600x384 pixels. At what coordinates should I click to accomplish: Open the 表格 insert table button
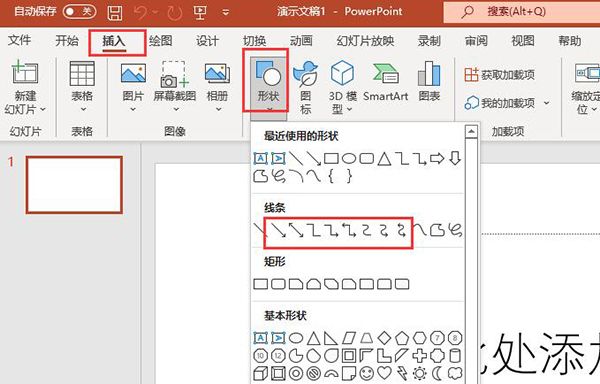pos(82,87)
